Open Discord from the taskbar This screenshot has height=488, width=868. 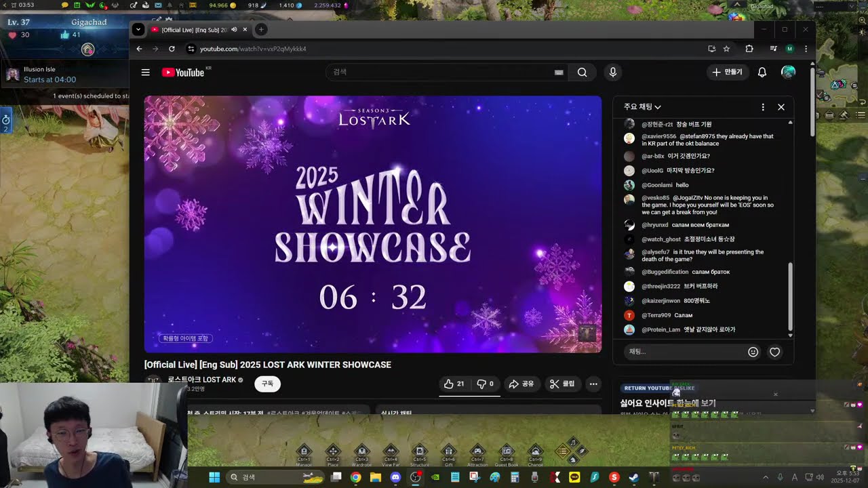[x=395, y=477]
